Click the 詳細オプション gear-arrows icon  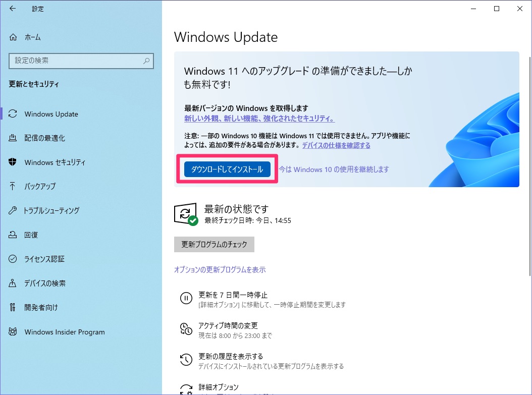point(186,389)
